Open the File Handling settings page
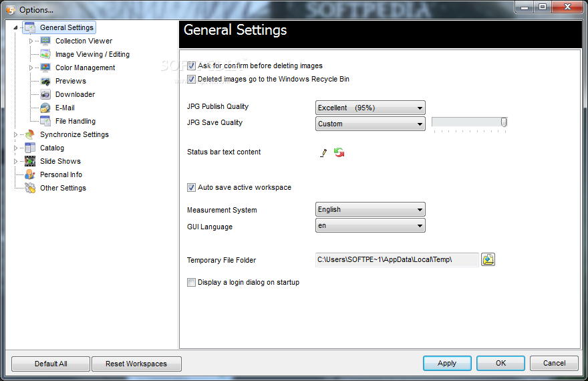Viewport: 588px width, 381px height. pyautogui.click(x=75, y=121)
